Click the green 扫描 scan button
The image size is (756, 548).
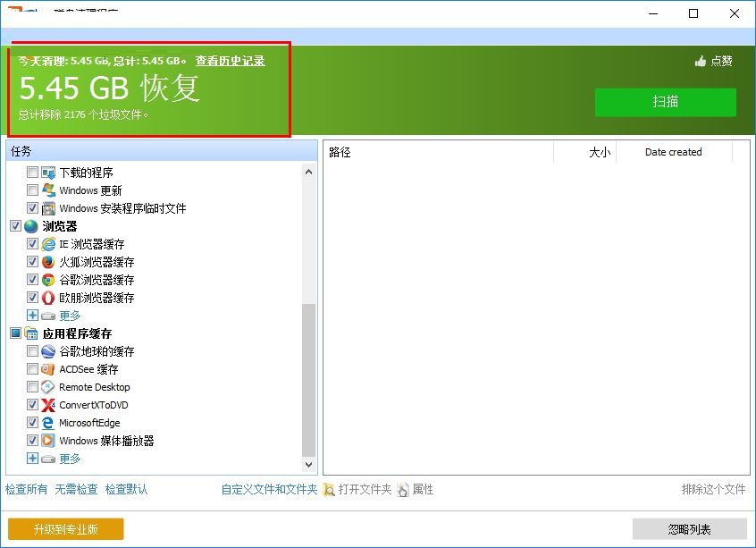point(665,103)
